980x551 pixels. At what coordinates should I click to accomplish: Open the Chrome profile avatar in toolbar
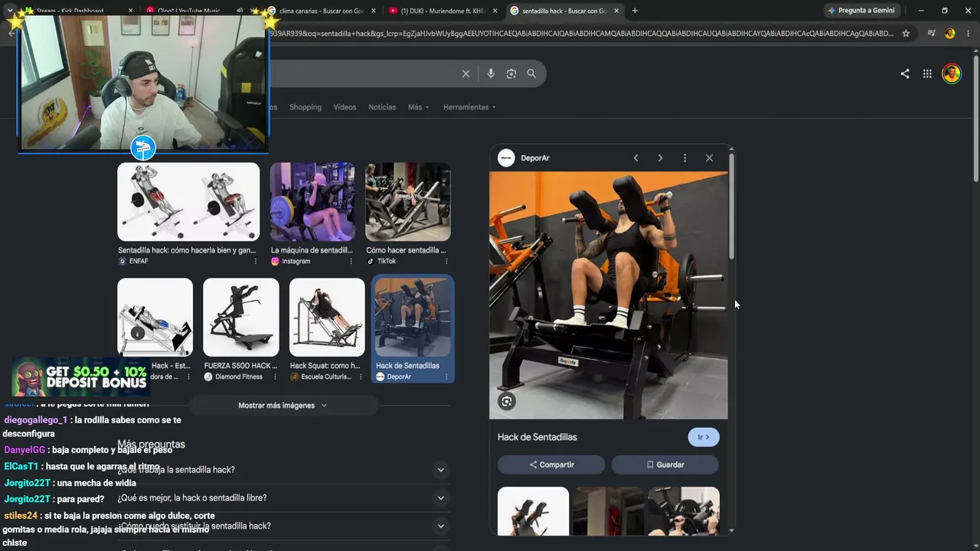click(x=950, y=34)
